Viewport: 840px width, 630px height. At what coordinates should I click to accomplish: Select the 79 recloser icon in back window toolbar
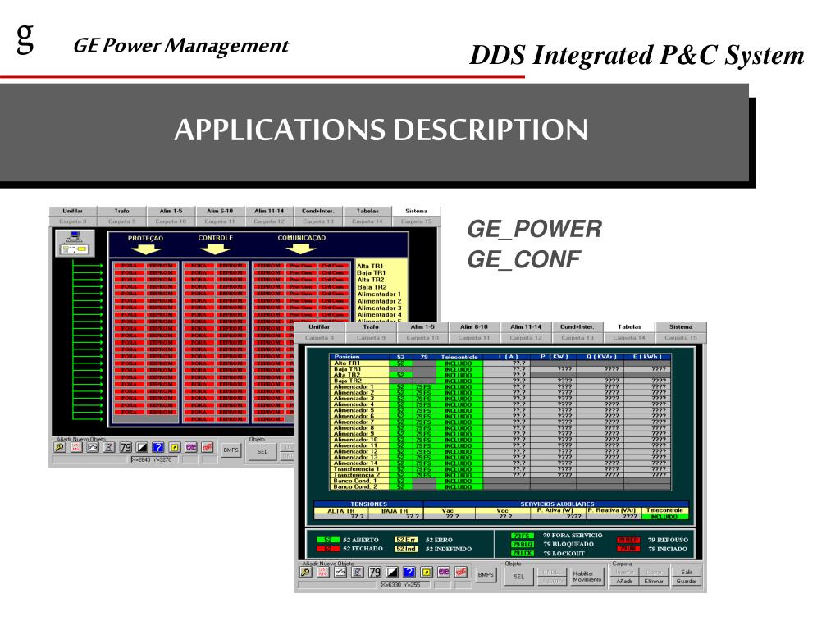[126, 447]
